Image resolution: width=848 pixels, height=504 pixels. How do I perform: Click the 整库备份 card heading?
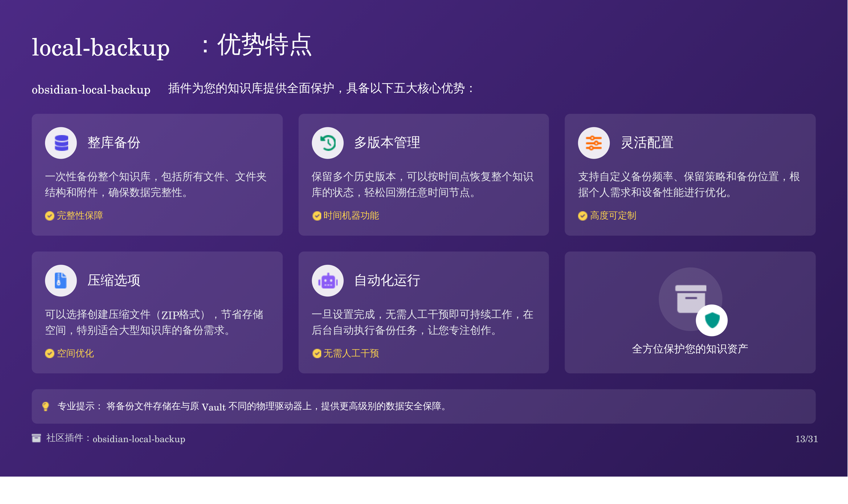click(114, 143)
